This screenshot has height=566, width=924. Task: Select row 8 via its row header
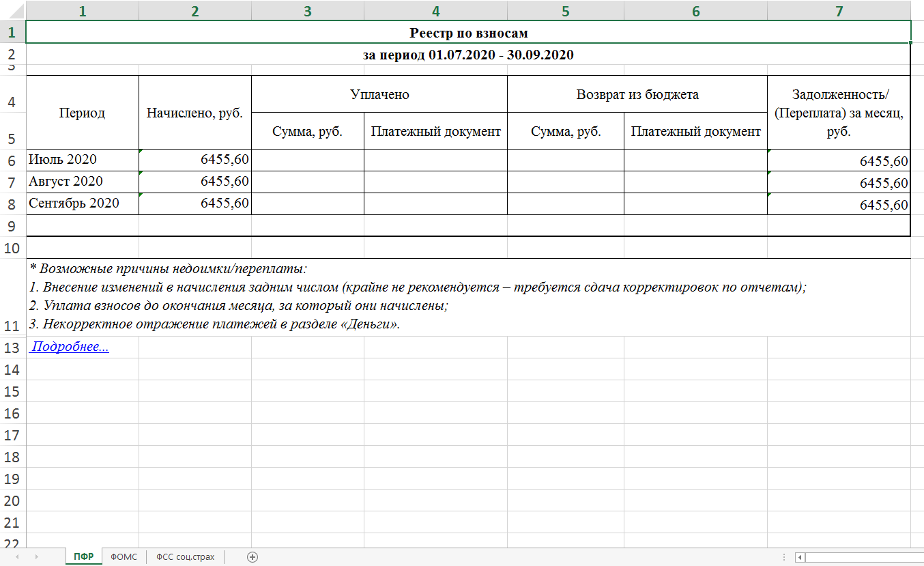pos(12,203)
